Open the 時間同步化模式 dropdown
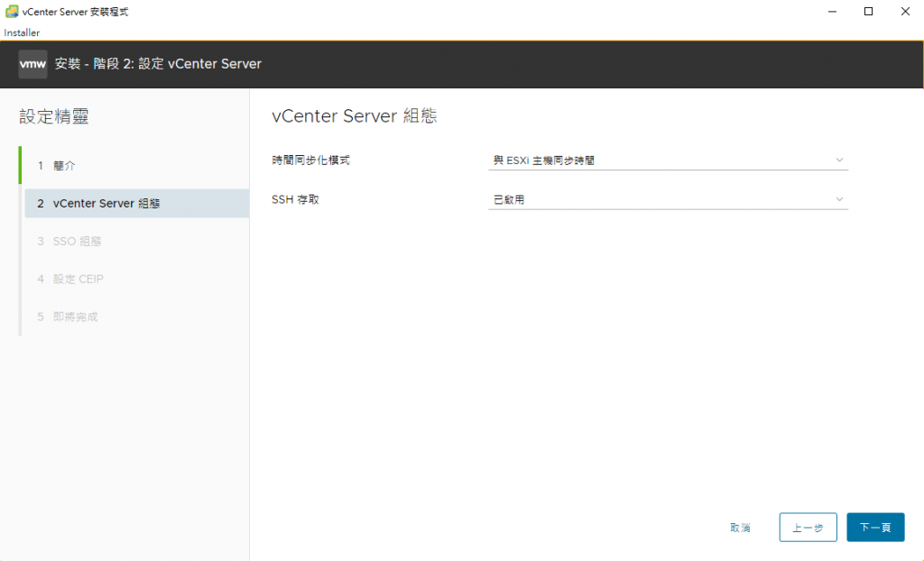This screenshot has width=924, height=561. (668, 161)
